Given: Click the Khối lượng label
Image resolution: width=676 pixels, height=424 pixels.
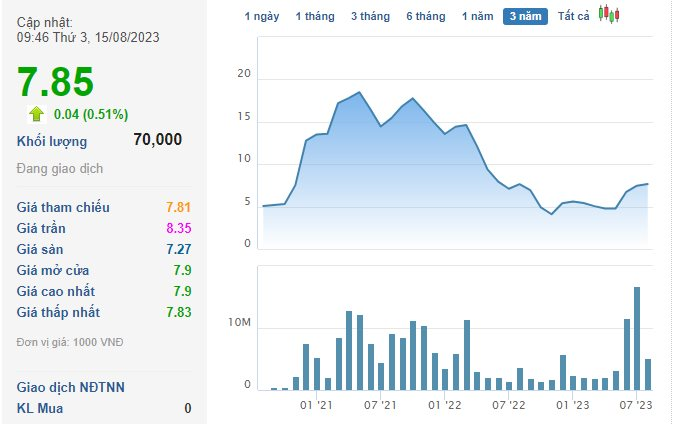Looking at the screenshot, I should [52, 141].
